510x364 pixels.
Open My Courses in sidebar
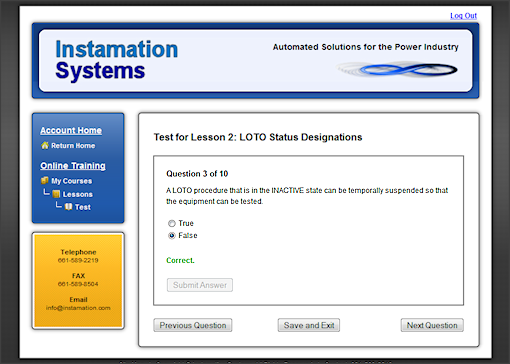(x=72, y=181)
